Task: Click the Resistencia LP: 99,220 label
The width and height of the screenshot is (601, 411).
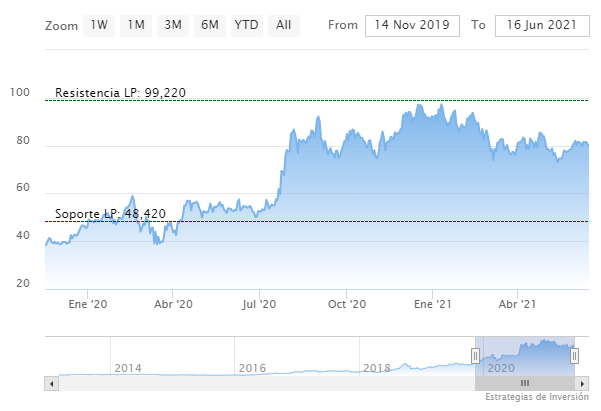Action: click(x=121, y=93)
